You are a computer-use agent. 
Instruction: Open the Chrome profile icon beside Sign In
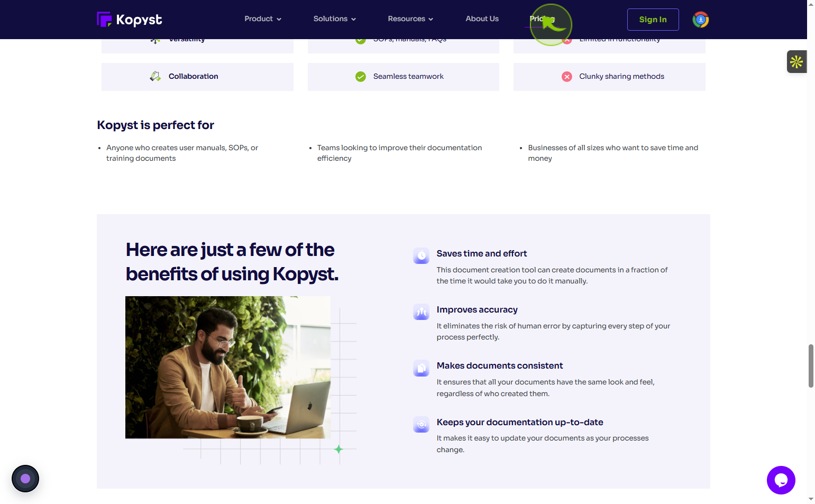pos(701,20)
